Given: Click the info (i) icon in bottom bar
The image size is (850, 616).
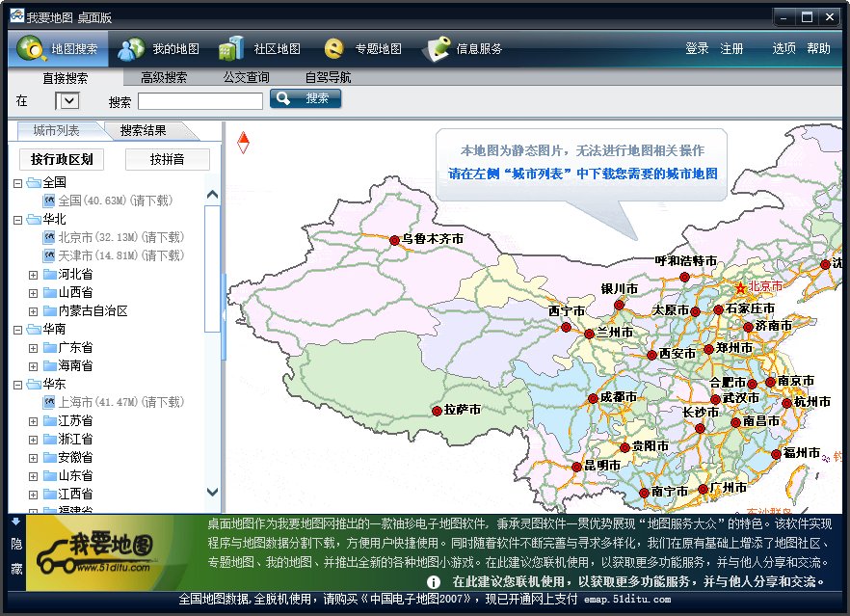Looking at the screenshot, I should tap(436, 581).
